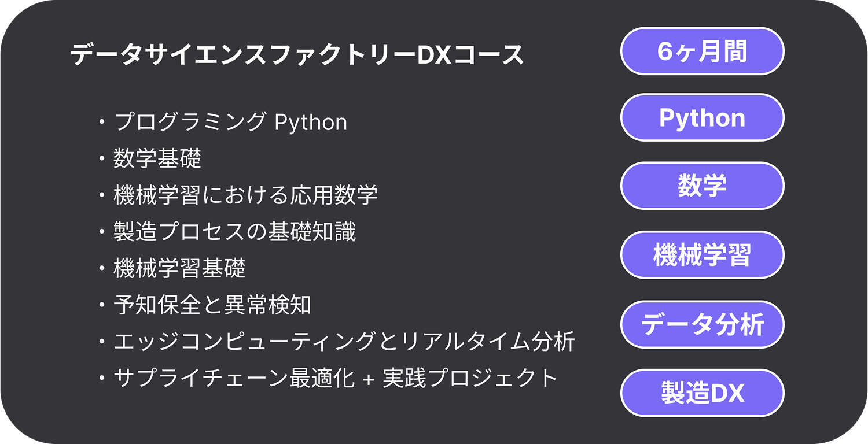Click the 6ヶ月間 duration pill

coord(702,51)
